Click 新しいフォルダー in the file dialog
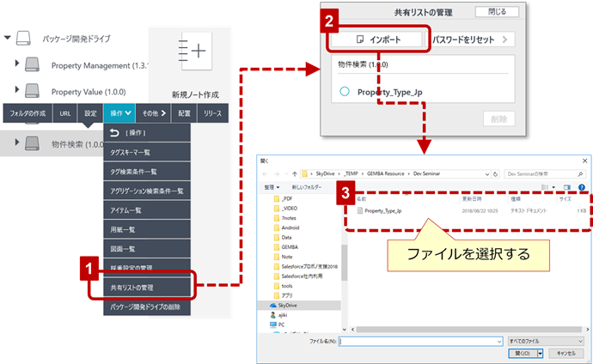This screenshot has width=593, height=364. (306, 187)
